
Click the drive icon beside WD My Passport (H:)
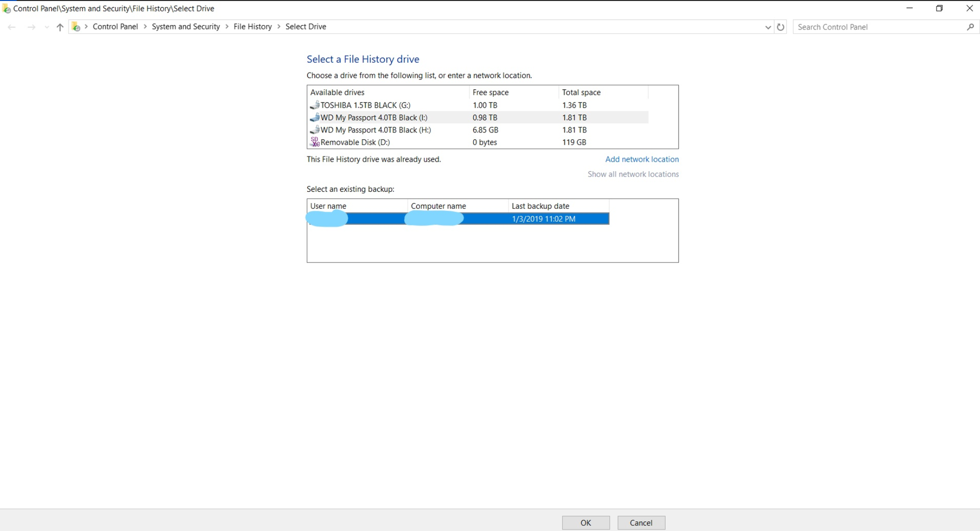[314, 130]
